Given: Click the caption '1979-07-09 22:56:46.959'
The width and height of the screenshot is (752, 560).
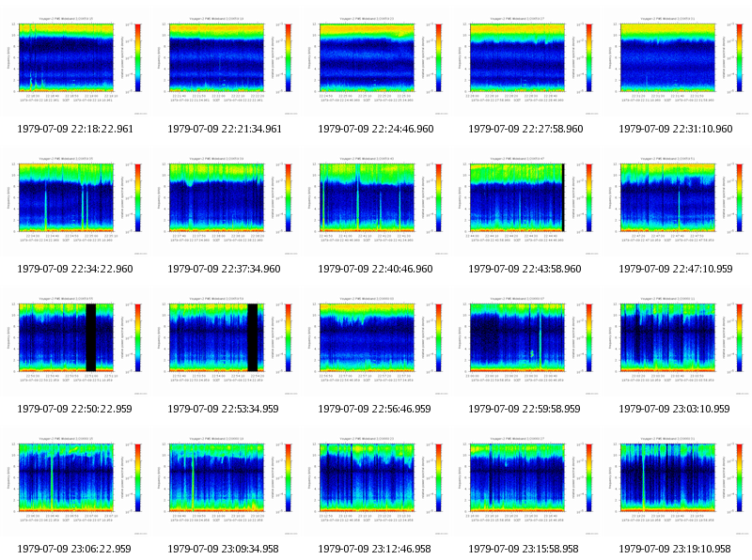Looking at the screenshot, I should (374, 409).
